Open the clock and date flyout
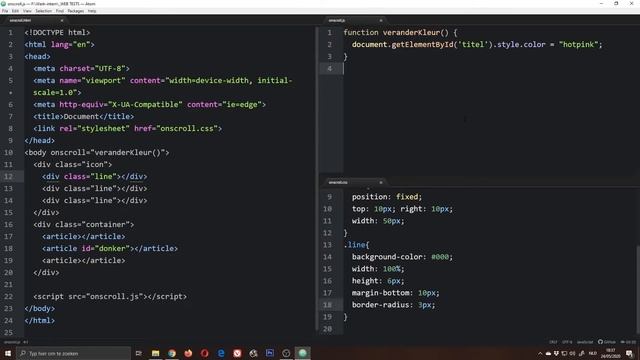640x360 pixels. pyautogui.click(x=610, y=353)
